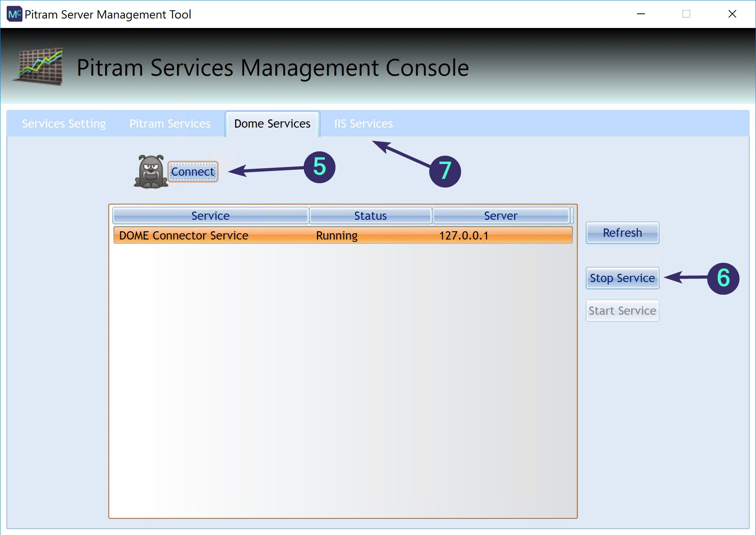Screen dimensions: 756x535
Task: Click the Running status cell
Action: pos(337,235)
